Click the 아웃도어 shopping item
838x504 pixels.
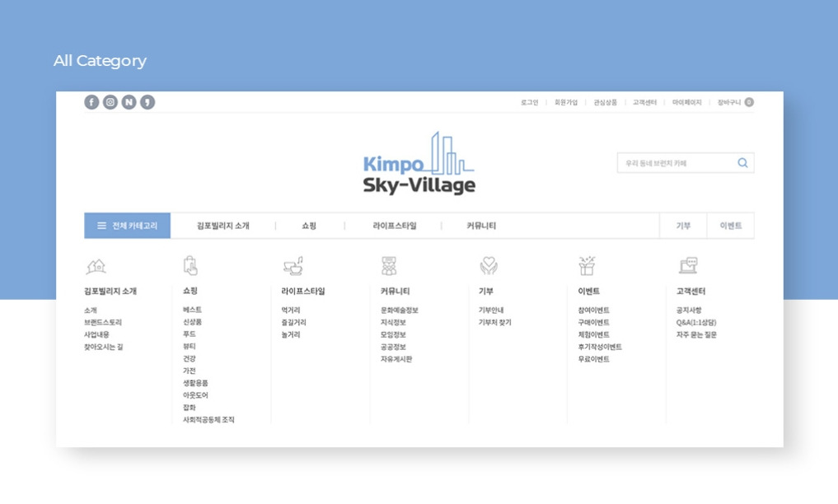tap(195, 395)
